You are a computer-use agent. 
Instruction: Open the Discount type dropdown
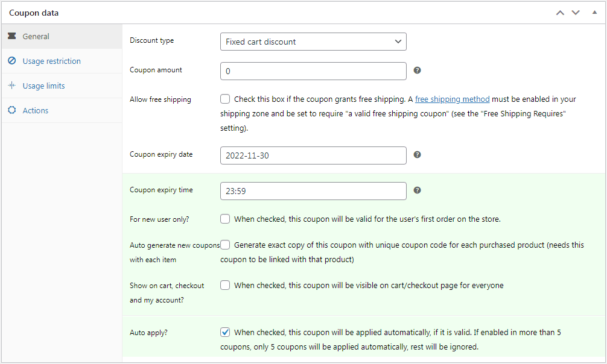coord(313,42)
